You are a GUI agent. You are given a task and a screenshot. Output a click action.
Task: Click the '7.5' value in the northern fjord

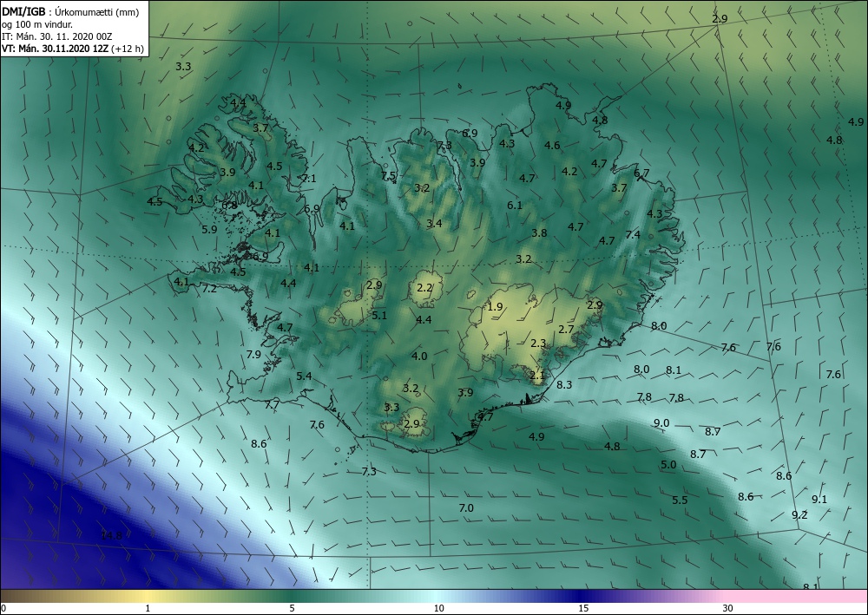[x=389, y=176]
